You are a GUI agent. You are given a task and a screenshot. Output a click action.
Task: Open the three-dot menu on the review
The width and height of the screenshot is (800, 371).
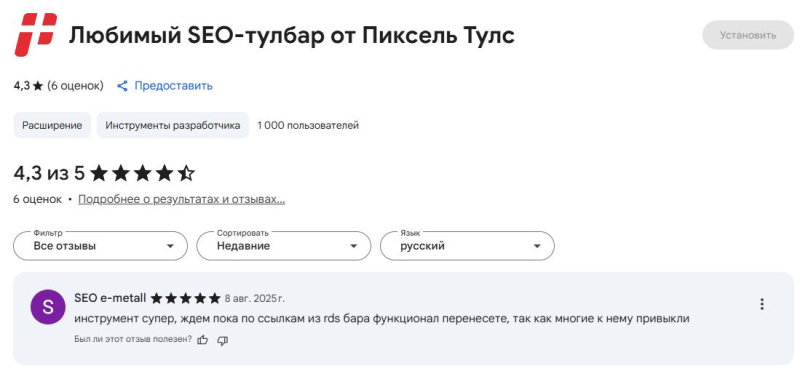(x=762, y=304)
